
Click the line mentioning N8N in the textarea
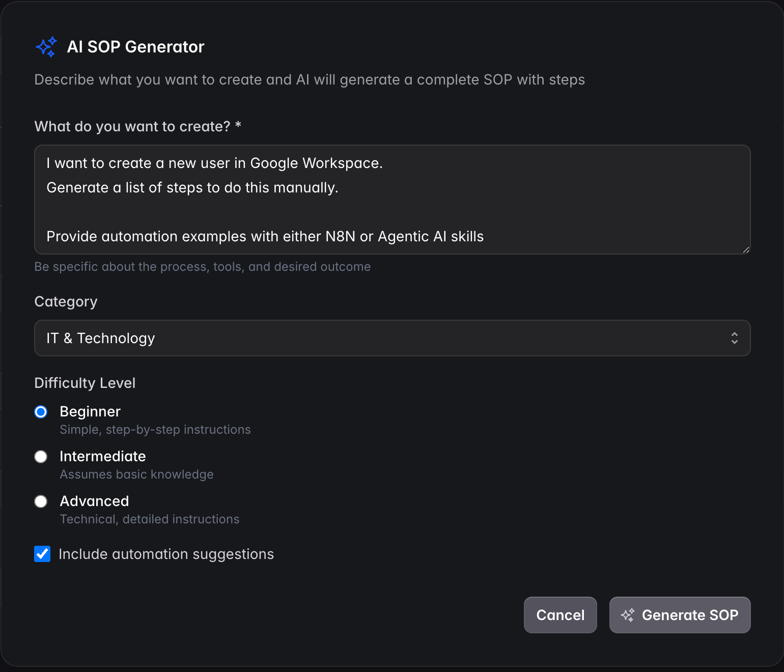coord(265,236)
